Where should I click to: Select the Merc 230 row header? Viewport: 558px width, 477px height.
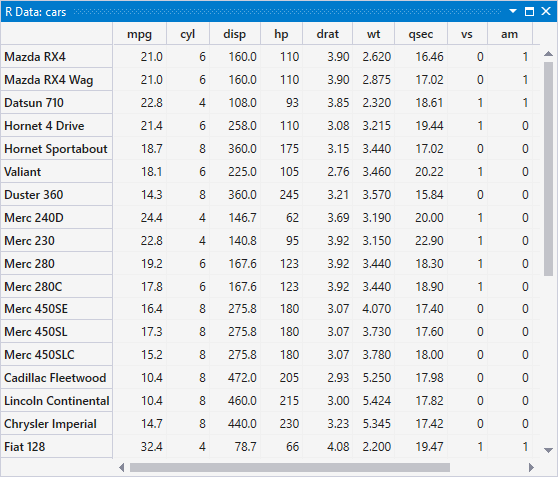pyautogui.click(x=57, y=241)
